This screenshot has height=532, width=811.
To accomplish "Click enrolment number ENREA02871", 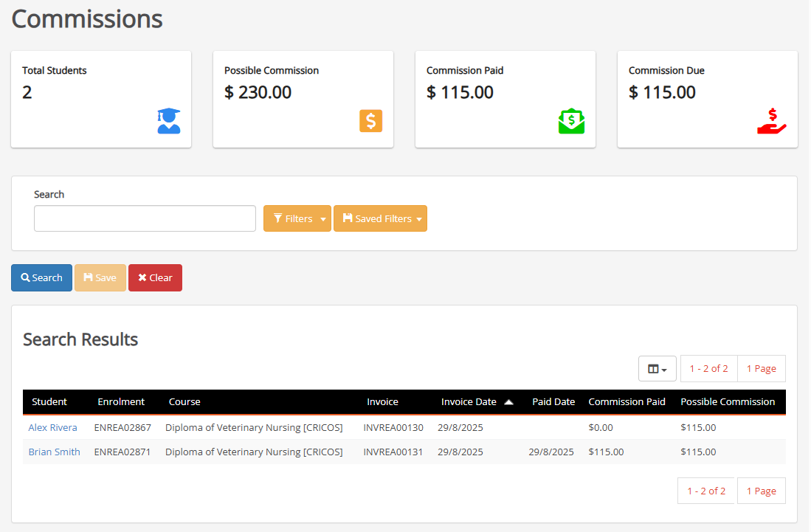I will point(122,452).
